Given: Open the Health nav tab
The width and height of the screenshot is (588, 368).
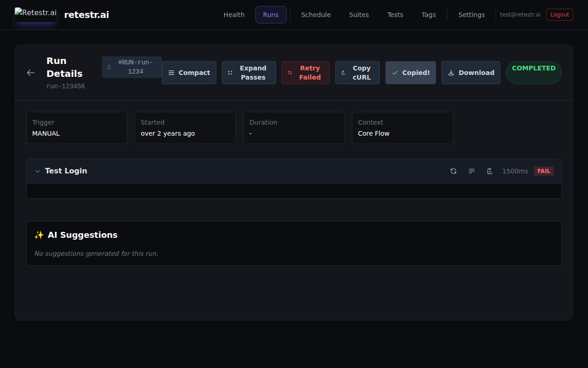Looking at the screenshot, I should [x=234, y=15].
